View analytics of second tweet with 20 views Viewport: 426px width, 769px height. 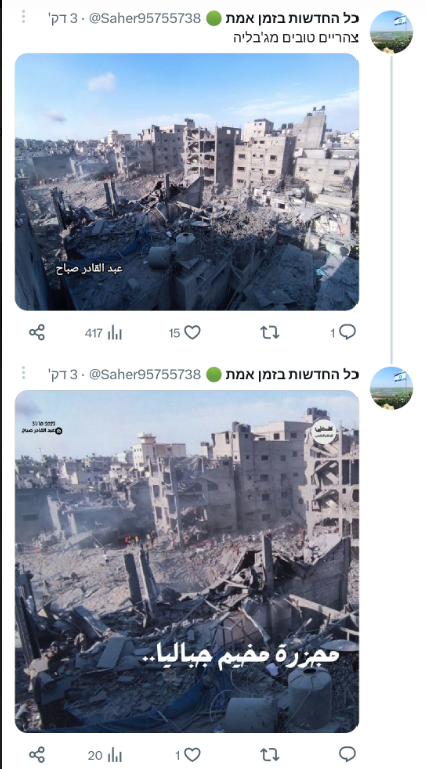(x=105, y=754)
